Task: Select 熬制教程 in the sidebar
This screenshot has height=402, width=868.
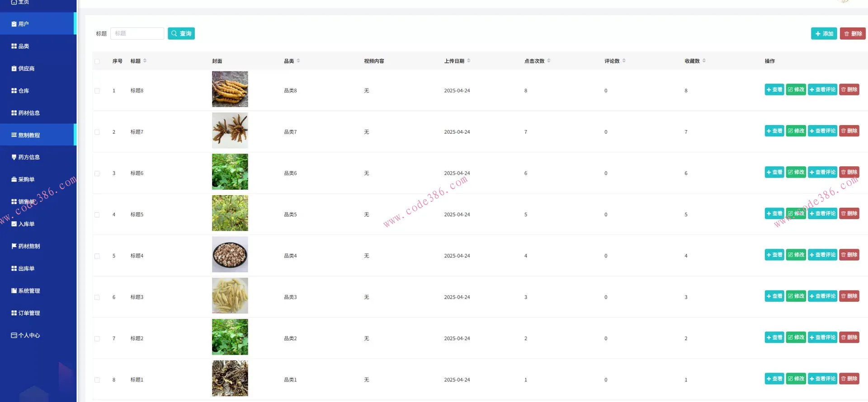Action: (38, 135)
